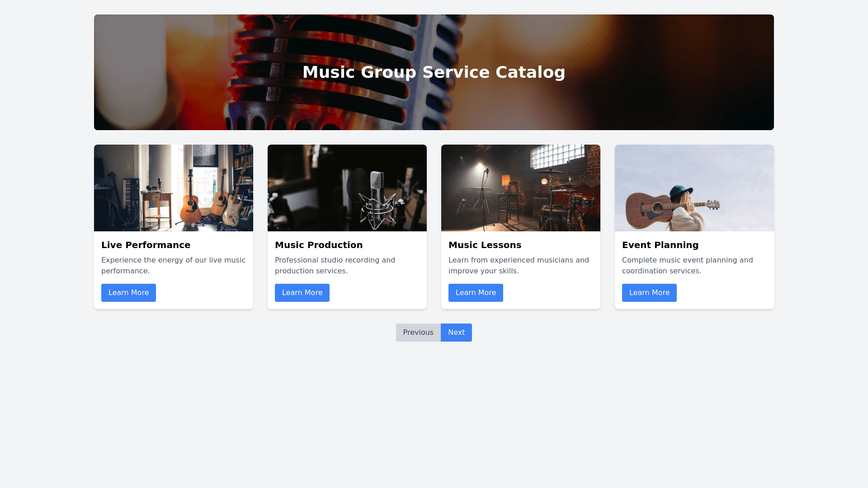
Task: Click the Event Planning card title
Action: tap(660, 245)
